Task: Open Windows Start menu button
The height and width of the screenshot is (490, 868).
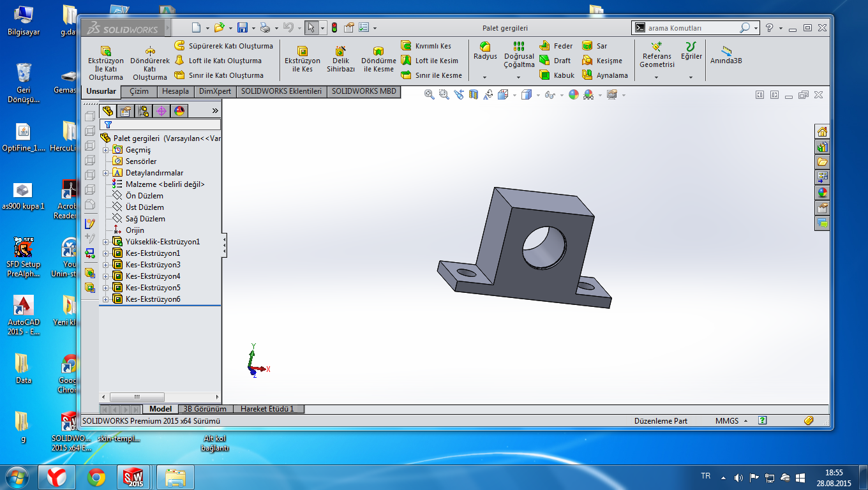Action: pyautogui.click(x=17, y=477)
